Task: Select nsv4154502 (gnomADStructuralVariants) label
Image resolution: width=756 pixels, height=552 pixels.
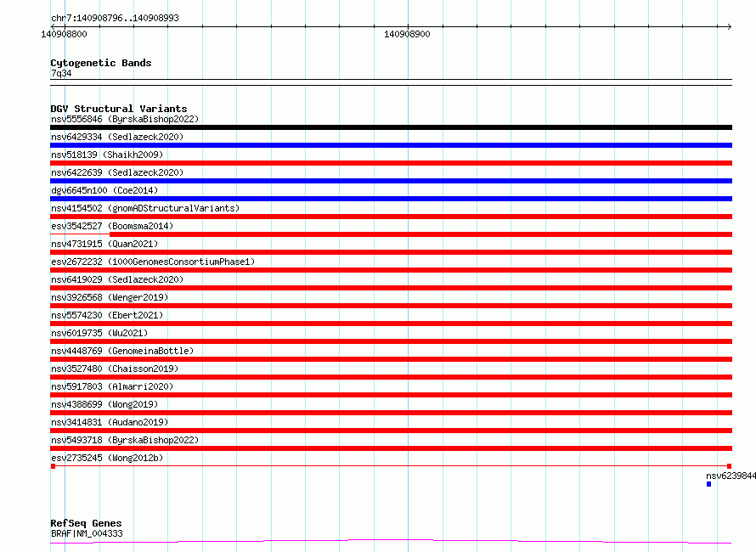Action: click(145, 208)
